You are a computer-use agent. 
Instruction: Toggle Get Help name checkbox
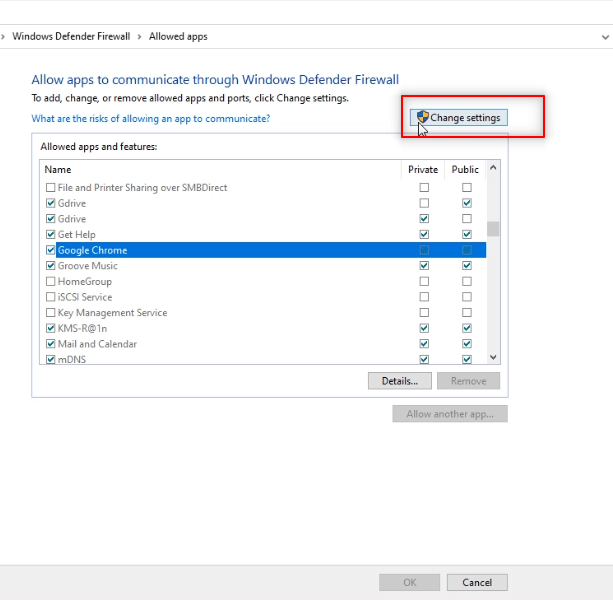tap(50, 235)
